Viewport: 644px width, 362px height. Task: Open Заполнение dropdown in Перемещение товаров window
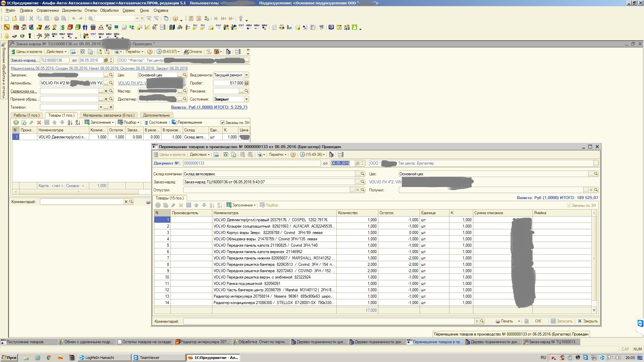pyautogui.click(x=241, y=205)
